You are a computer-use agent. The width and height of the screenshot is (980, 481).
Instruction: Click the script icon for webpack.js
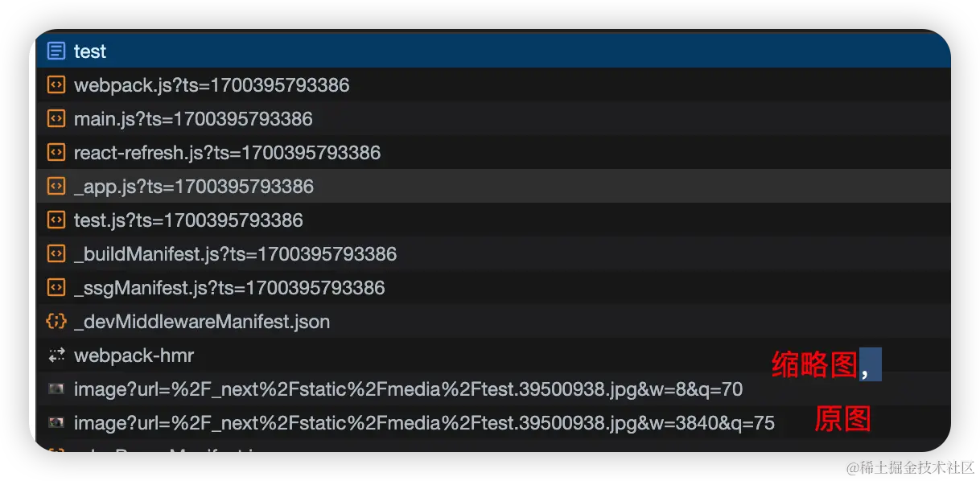click(x=56, y=85)
